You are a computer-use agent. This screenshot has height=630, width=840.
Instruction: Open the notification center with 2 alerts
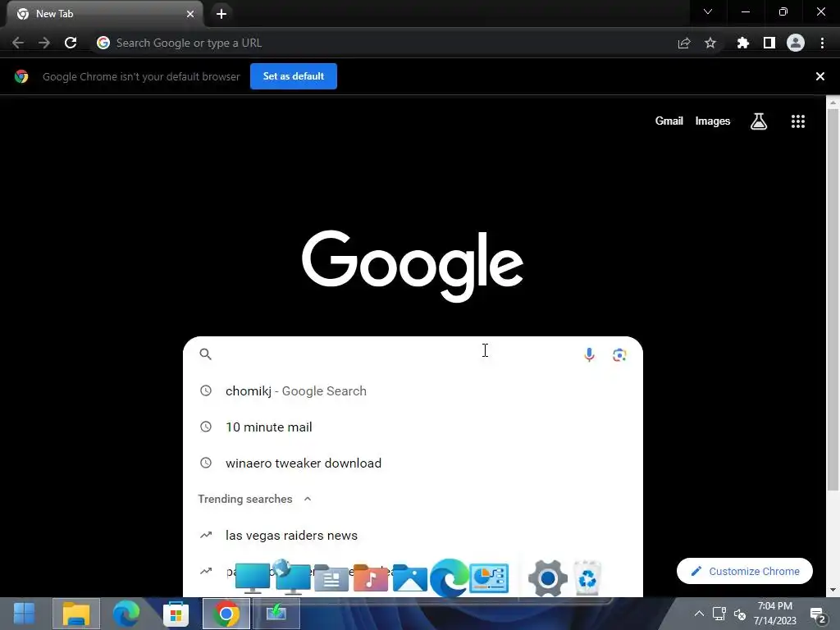point(819,615)
